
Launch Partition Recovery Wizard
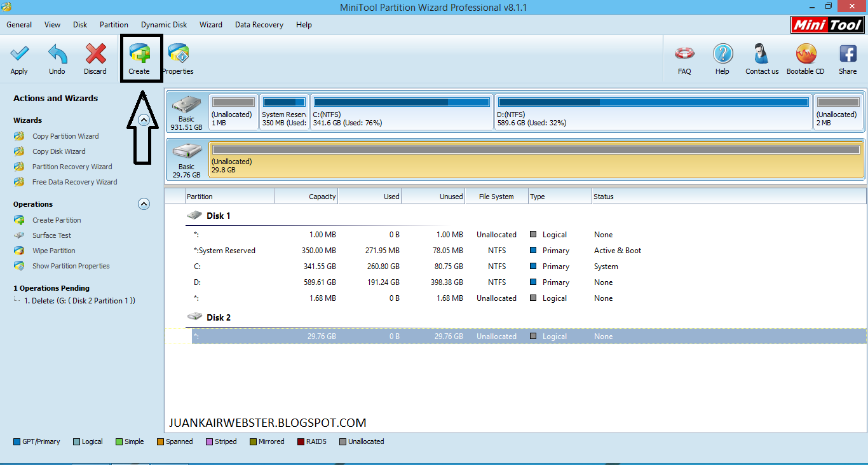coord(72,167)
